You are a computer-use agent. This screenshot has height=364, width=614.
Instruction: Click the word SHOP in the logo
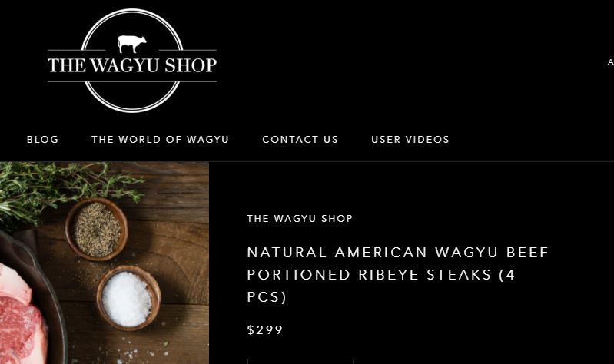click(x=191, y=65)
